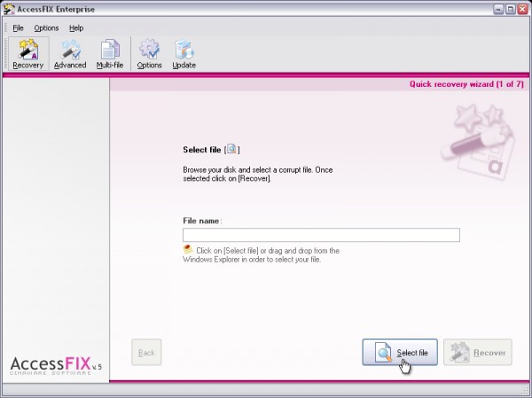Minimize the AccessFIX Enterprise window

pos(498,9)
